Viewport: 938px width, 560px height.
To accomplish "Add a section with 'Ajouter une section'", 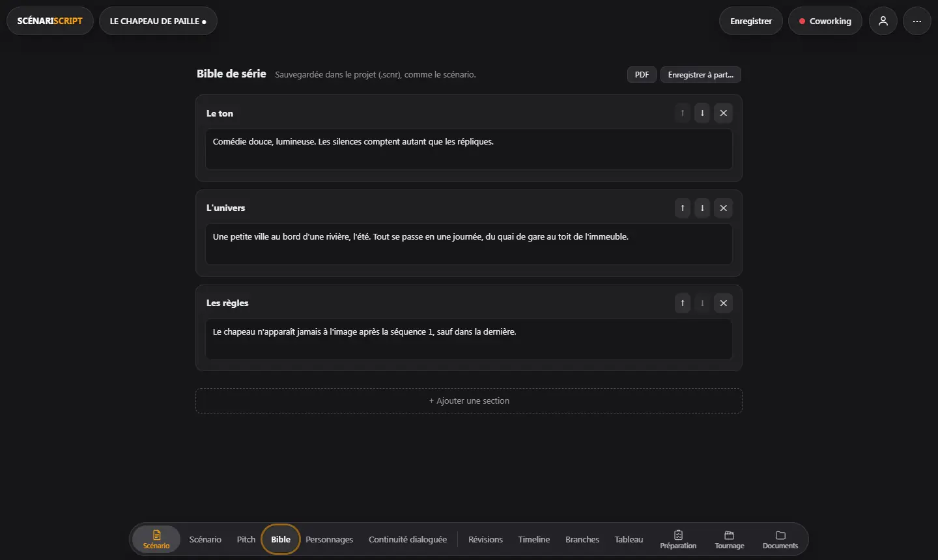I will click(469, 401).
